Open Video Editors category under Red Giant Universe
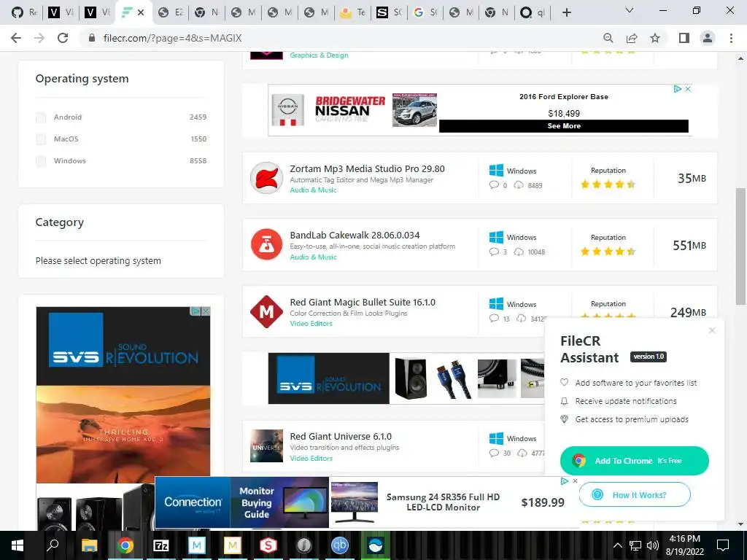The height and width of the screenshot is (560, 747). coord(311,458)
